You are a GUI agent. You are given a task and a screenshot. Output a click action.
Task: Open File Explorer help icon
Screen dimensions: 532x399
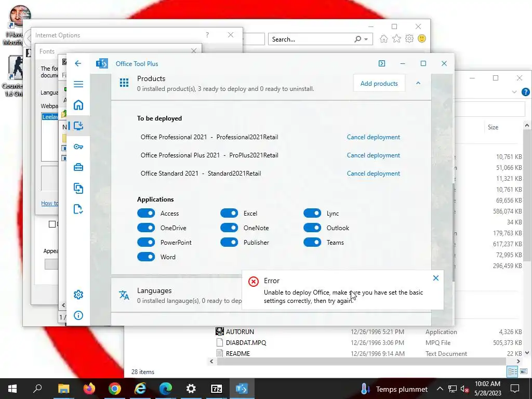point(526,91)
